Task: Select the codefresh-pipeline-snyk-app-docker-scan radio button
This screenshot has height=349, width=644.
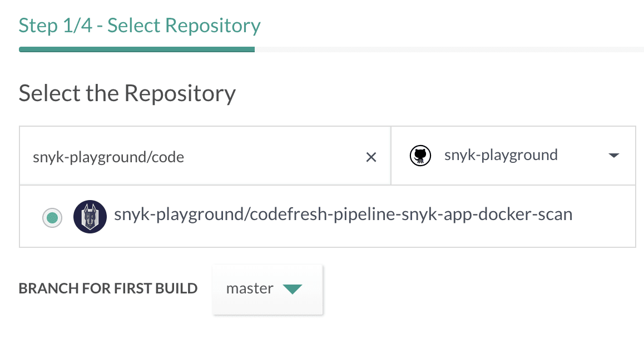Action: pos(52,218)
